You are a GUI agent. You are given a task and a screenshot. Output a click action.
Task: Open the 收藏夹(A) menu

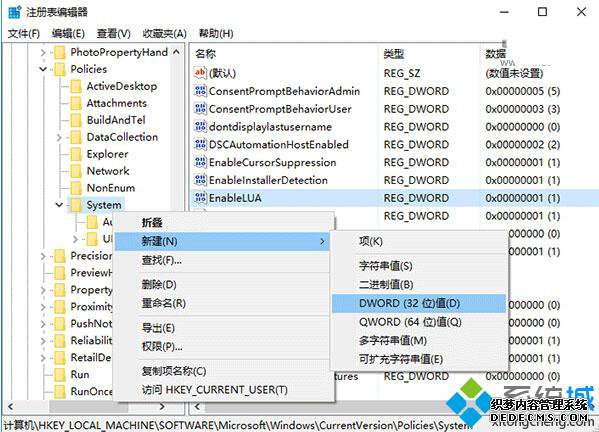(x=164, y=34)
